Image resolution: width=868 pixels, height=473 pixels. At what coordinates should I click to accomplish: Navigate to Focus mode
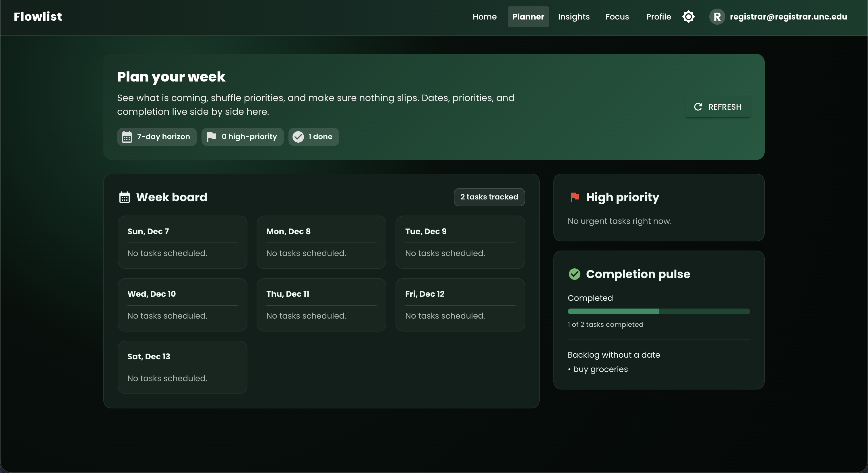pos(617,17)
